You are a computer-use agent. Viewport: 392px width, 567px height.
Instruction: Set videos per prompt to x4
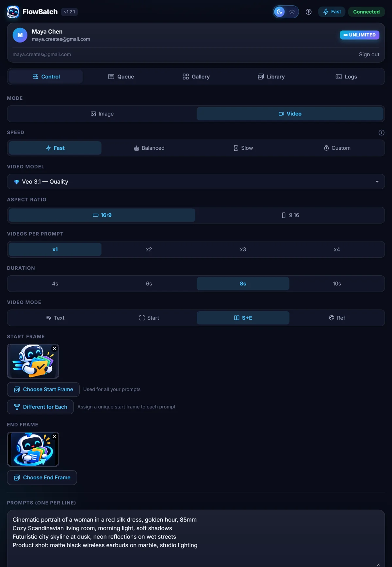point(337,249)
